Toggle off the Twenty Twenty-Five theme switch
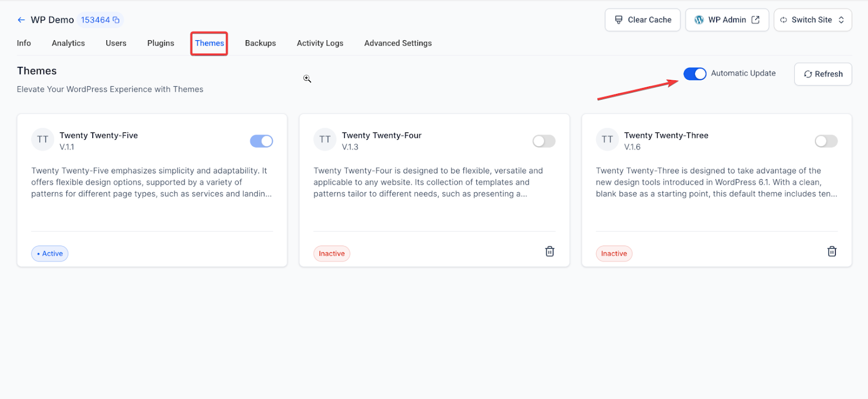Screen dimensions: 868x399 [261, 141]
